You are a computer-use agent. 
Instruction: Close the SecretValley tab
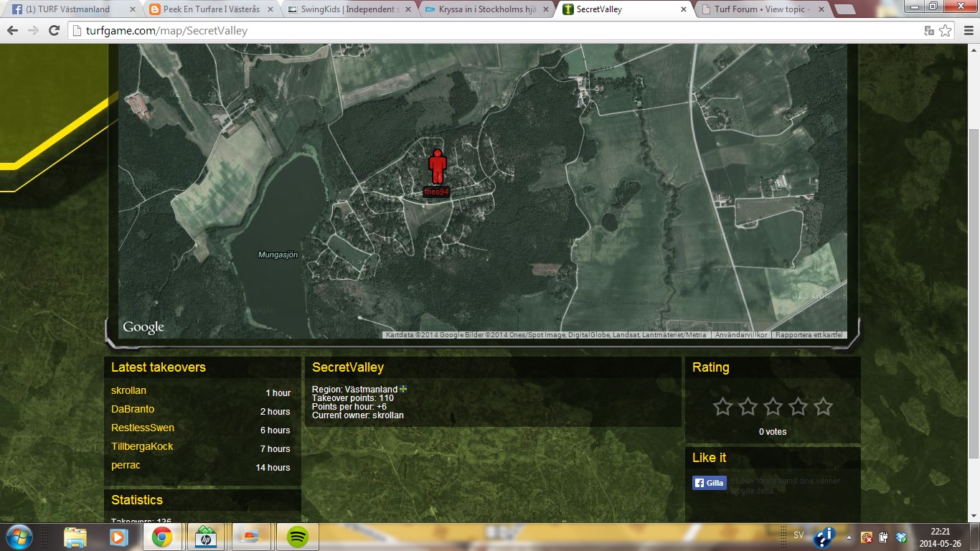click(683, 9)
